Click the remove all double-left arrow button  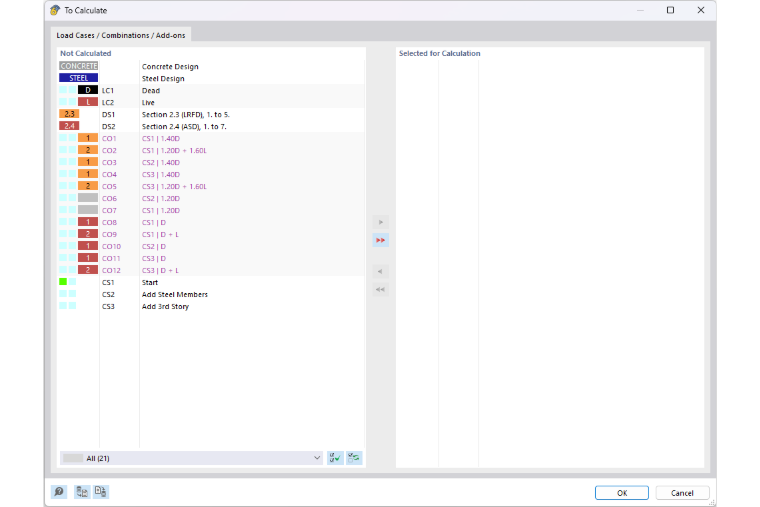pos(380,289)
